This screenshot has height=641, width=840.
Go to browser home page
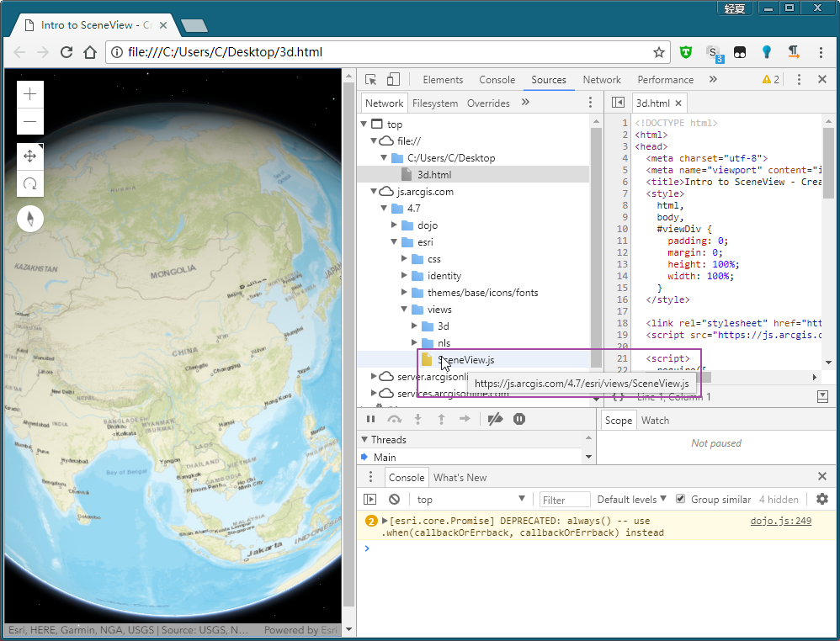tap(90, 52)
